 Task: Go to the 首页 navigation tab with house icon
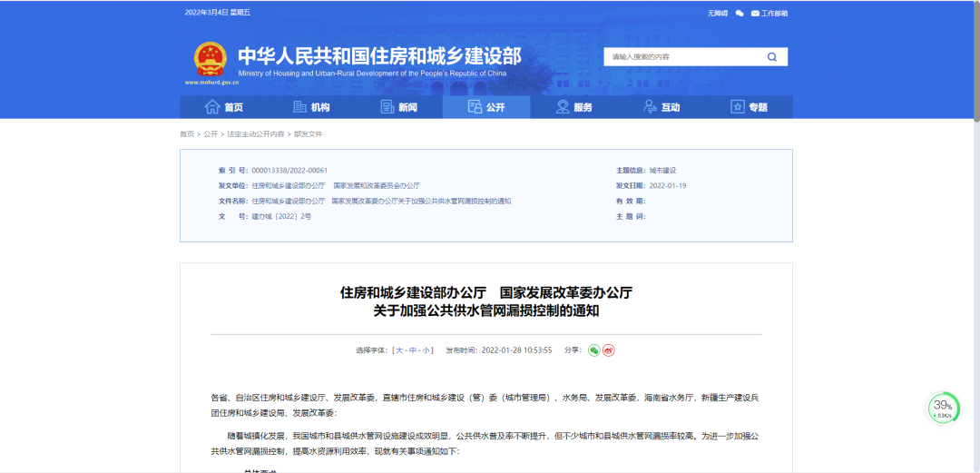(x=224, y=107)
